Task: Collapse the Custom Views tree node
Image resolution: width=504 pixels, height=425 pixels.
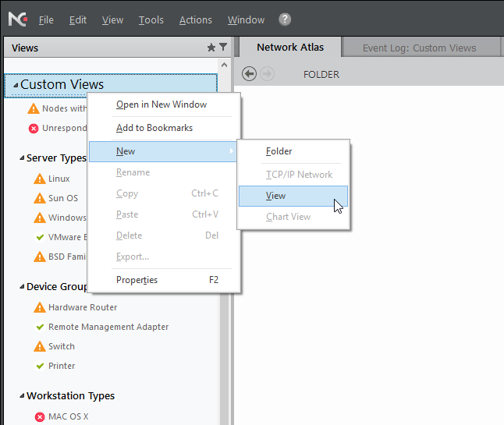Action: (13, 85)
